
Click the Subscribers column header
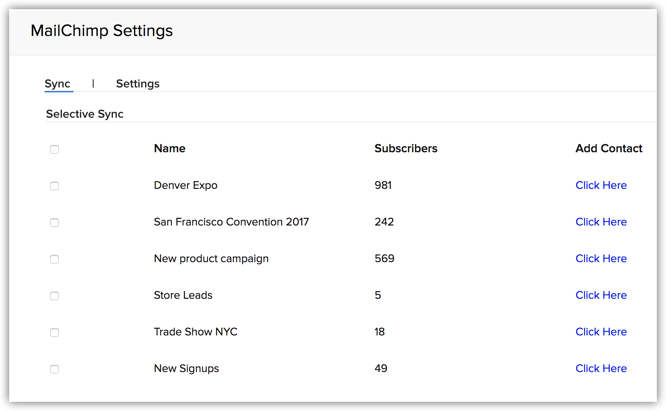[406, 148]
